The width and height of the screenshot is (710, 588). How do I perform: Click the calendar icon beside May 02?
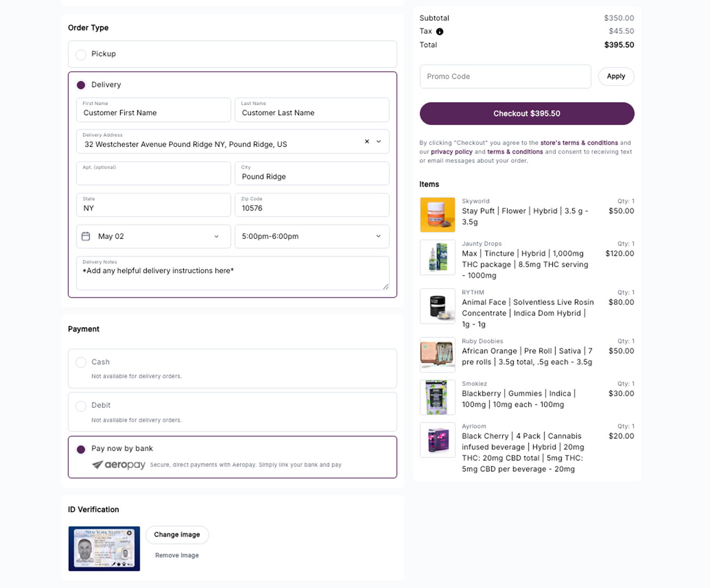(86, 236)
